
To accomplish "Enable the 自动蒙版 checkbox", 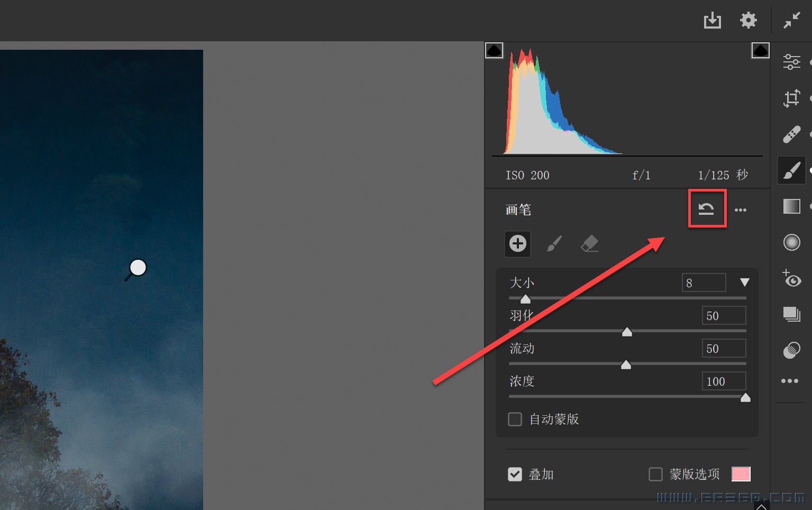I will (x=515, y=420).
